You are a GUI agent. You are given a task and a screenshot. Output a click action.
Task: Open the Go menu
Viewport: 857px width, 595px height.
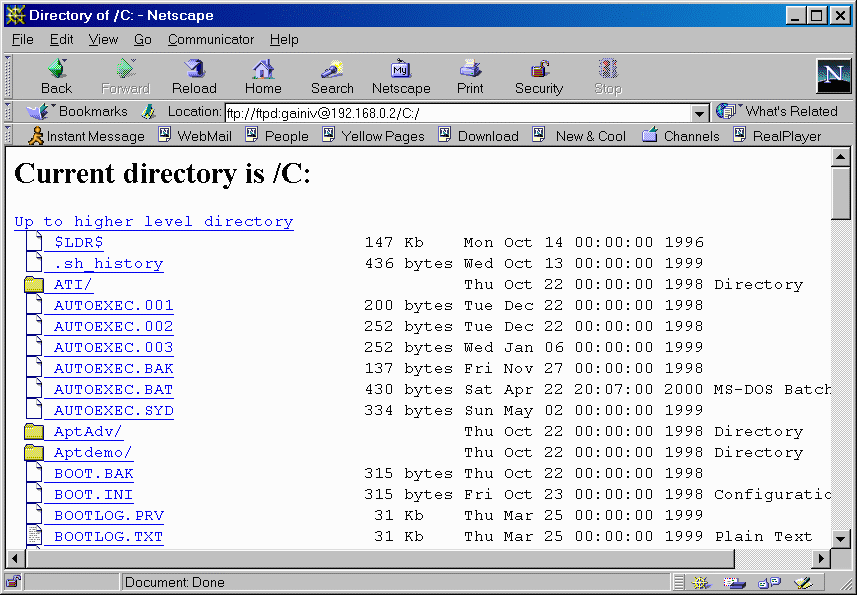pos(143,39)
